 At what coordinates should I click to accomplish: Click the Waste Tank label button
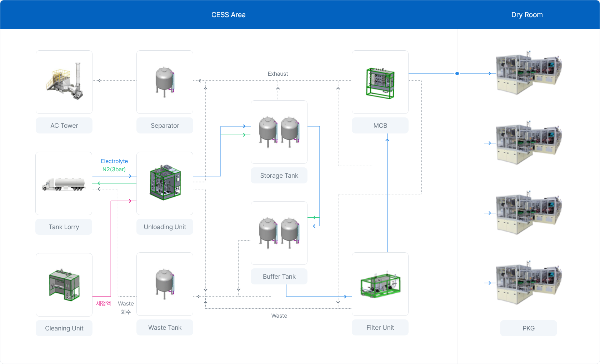(165, 328)
